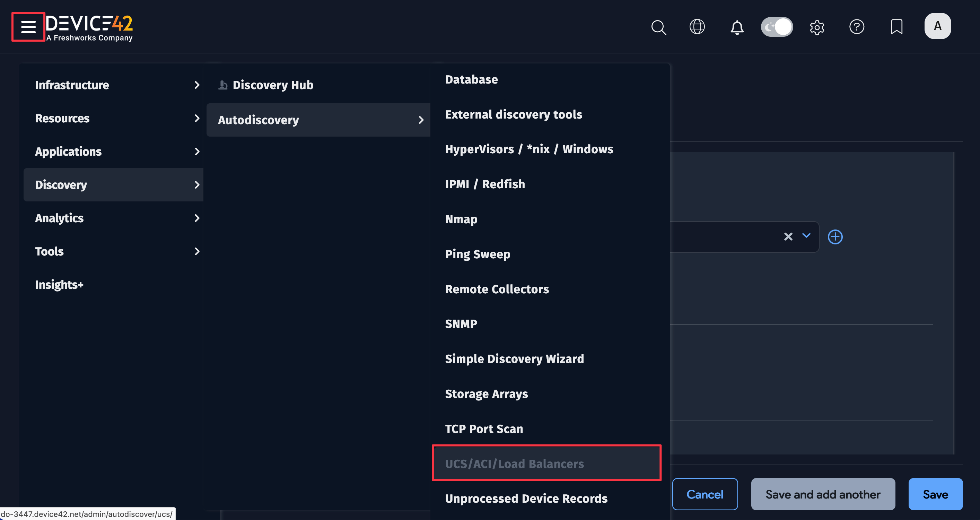Viewport: 980px width, 520px height.
Task: Open the job selection dropdown
Action: pos(806,236)
